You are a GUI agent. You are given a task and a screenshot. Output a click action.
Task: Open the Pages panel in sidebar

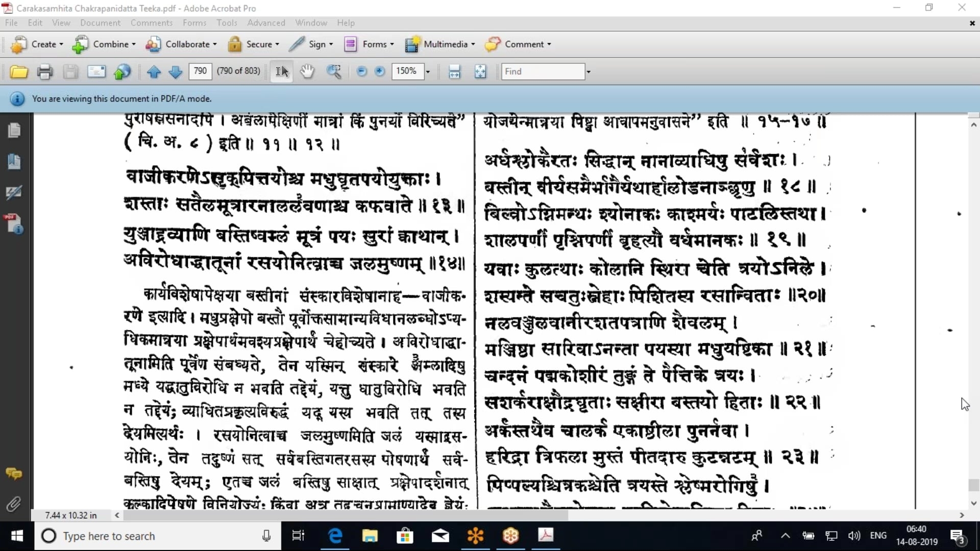point(14,131)
